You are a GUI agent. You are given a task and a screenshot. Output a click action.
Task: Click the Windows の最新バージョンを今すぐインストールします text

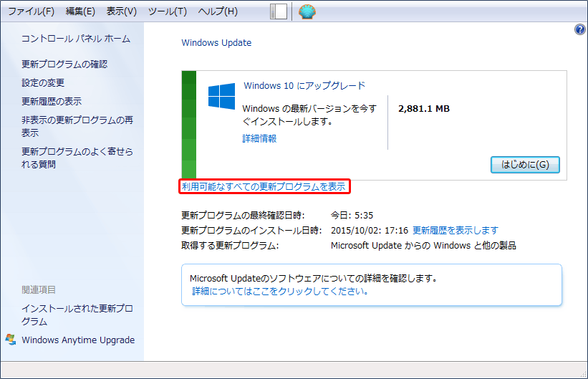(309, 115)
